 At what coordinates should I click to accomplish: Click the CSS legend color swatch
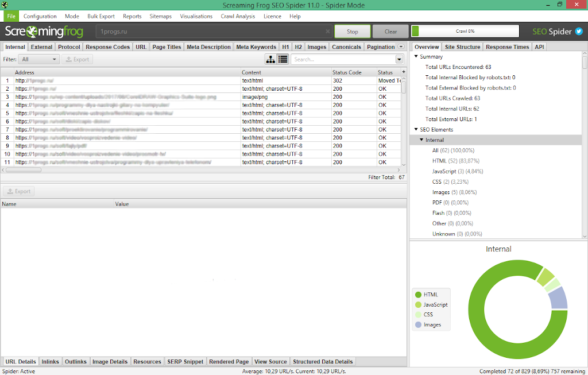tap(418, 315)
